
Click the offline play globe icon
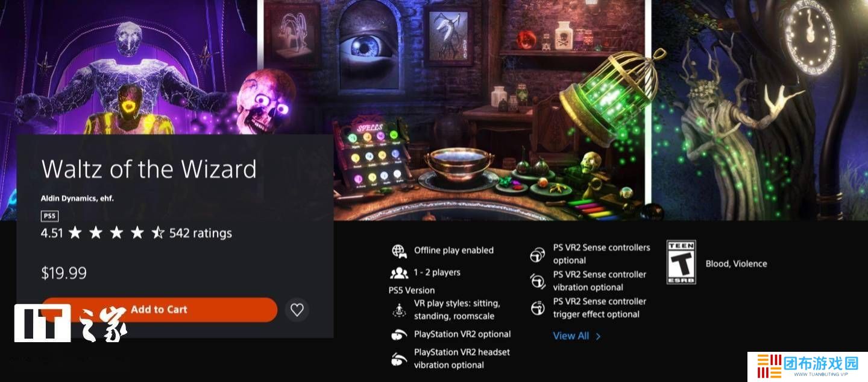[398, 250]
